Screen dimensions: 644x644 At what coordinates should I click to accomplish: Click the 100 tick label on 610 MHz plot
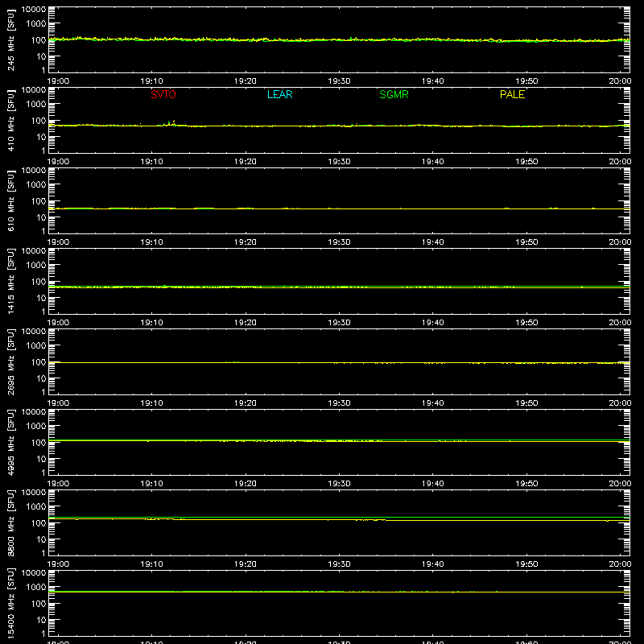point(39,201)
